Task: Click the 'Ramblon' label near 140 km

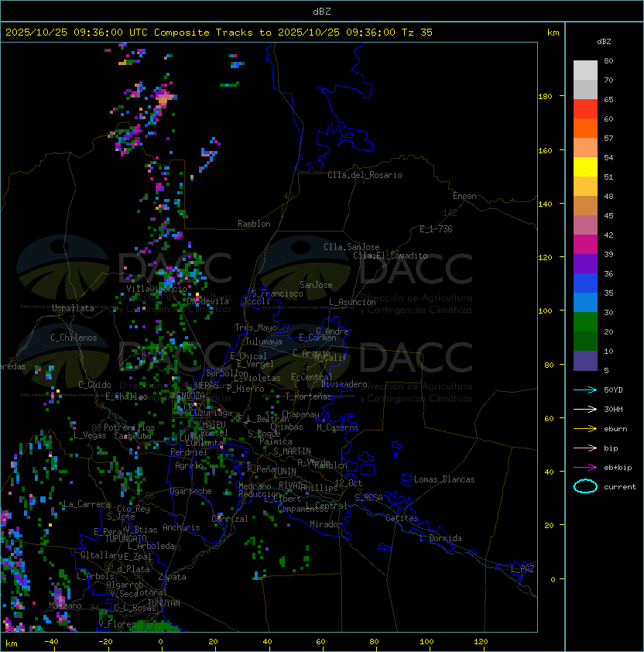Action: 254,224
